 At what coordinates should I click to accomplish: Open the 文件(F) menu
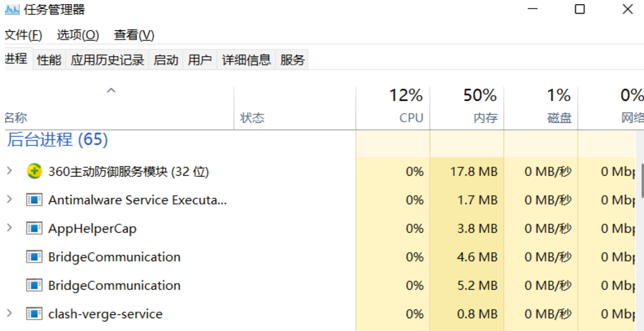coord(23,35)
